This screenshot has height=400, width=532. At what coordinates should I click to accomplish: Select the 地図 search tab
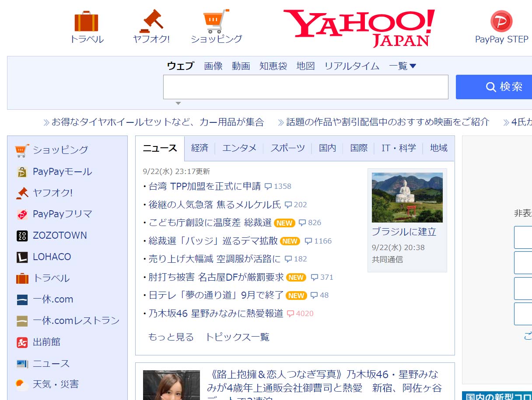coord(306,66)
